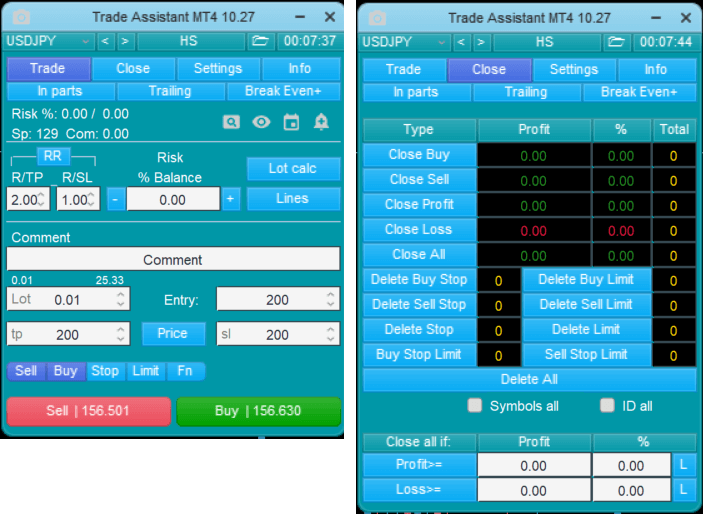Click the Delete All button
The height and width of the screenshot is (519, 708).
[x=528, y=380]
